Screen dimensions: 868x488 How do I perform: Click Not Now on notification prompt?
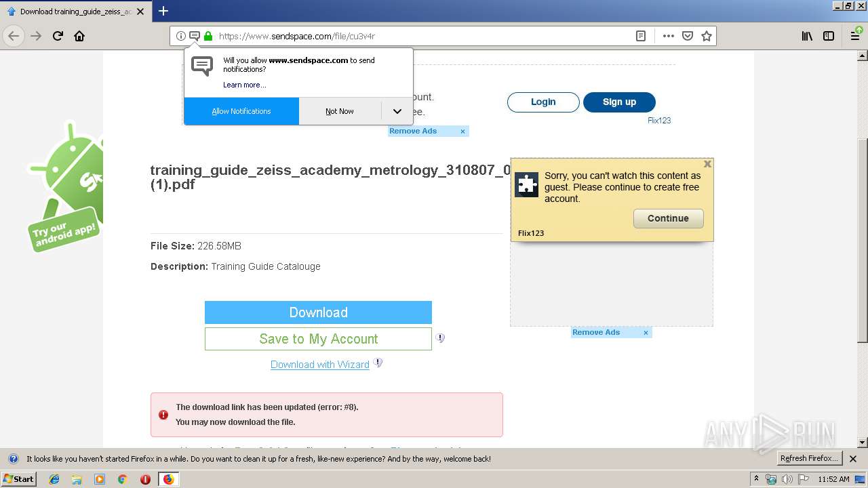click(340, 111)
